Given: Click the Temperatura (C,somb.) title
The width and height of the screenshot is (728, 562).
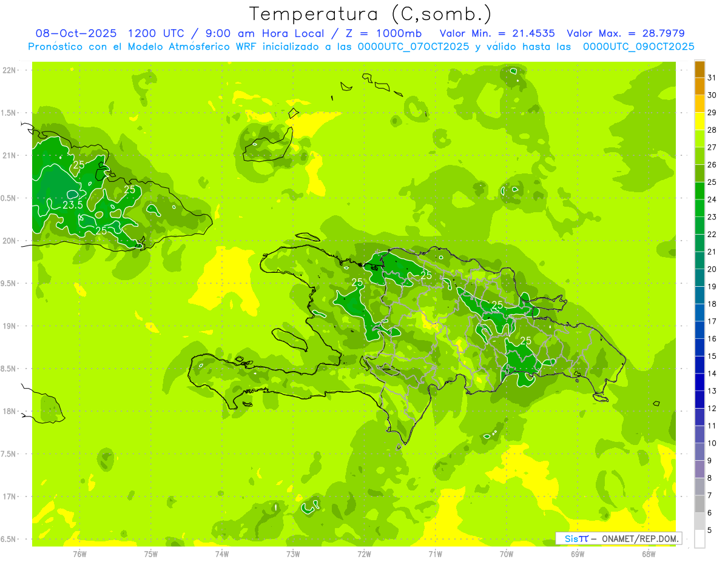Looking at the screenshot, I should point(370,13).
